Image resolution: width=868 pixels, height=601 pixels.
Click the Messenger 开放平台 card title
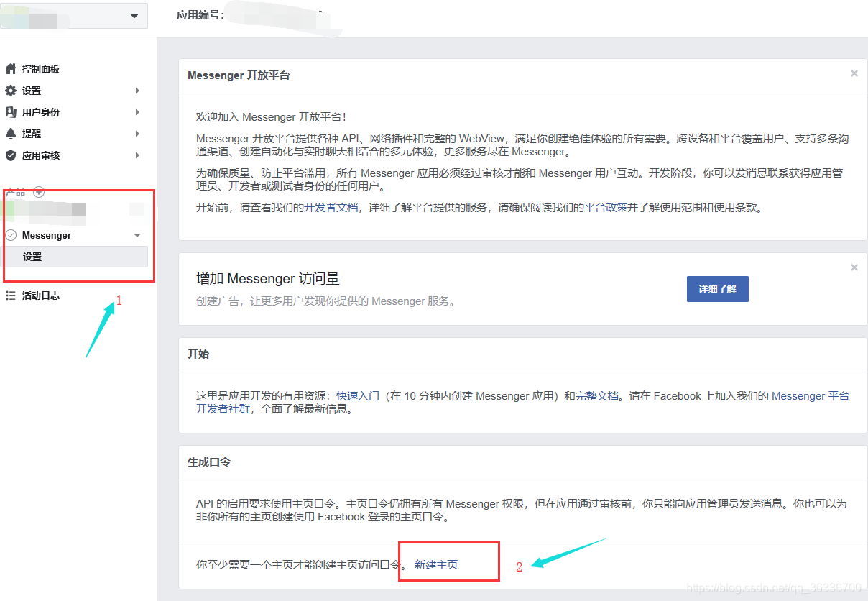(x=239, y=75)
